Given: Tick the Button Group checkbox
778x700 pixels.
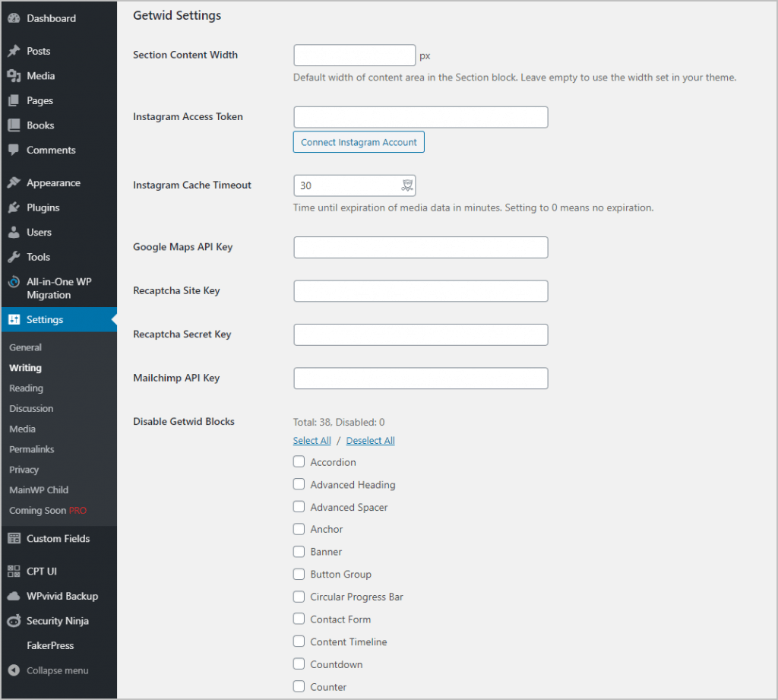Looking at the screenshot, I should point(299,575).
